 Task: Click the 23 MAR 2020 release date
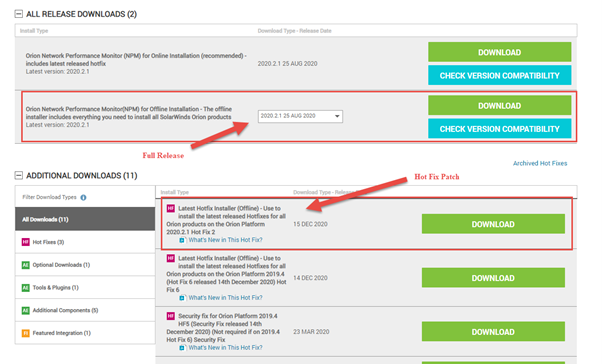click(x=311, y=332)
